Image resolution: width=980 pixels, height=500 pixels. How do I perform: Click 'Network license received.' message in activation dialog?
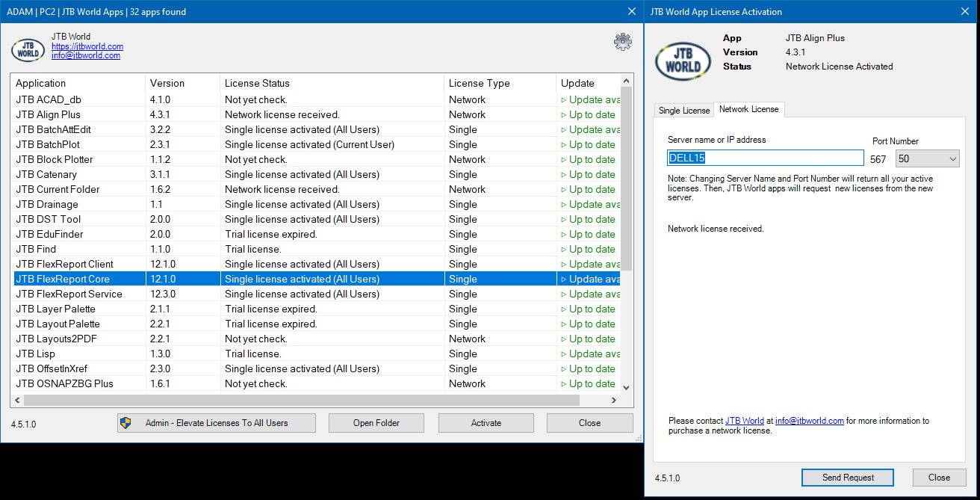pos(716,229)
